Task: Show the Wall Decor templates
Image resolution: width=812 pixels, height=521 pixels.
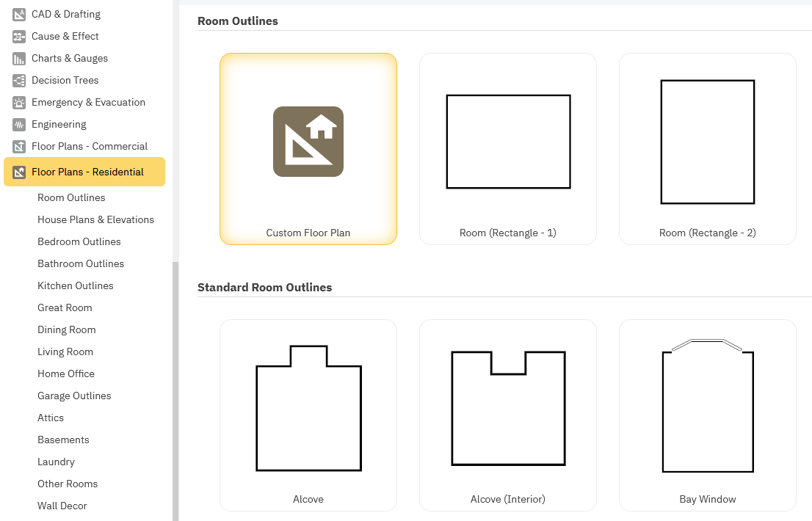Action: click(x=62, y=506)
